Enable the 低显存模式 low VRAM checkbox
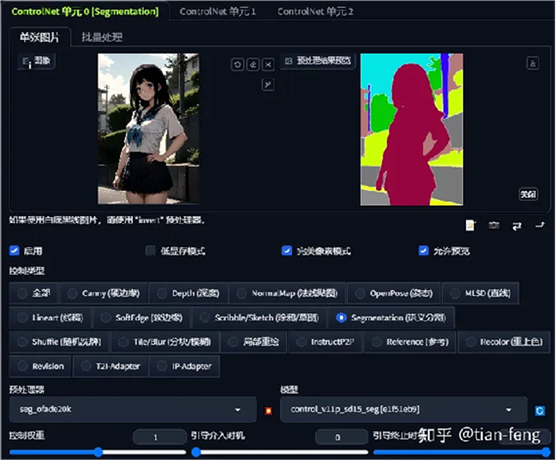556x460 pixels. 150,251
